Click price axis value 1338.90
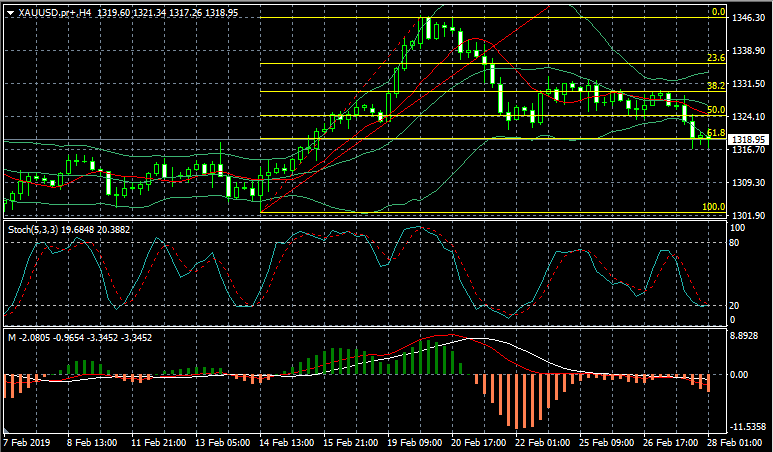Viewport: 773px width, 452px height. click(748, 51)
